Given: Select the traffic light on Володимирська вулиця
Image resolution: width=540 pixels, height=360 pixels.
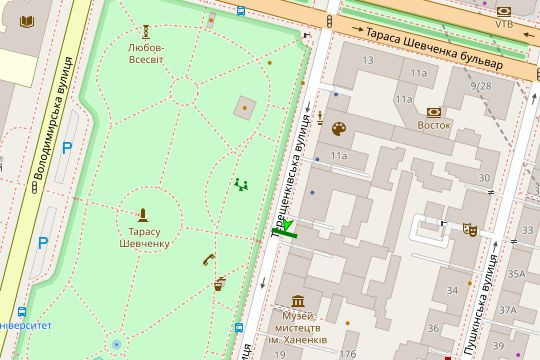Looking at the screenshot, I should [x=34, y=187].
